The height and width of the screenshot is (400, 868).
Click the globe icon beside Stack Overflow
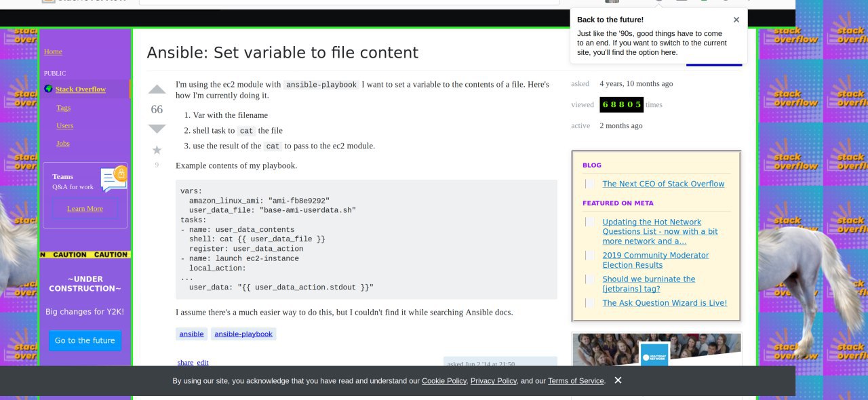coord(48,89)
